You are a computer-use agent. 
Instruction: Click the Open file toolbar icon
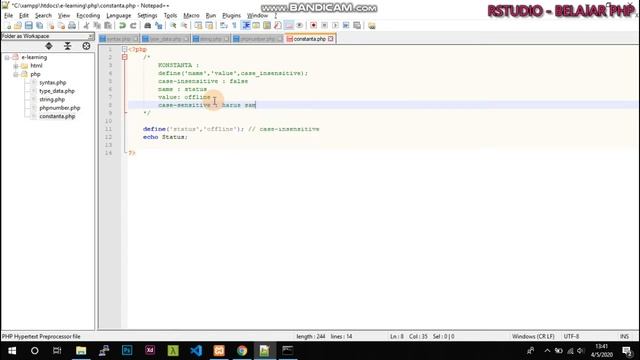coord(18,26)
